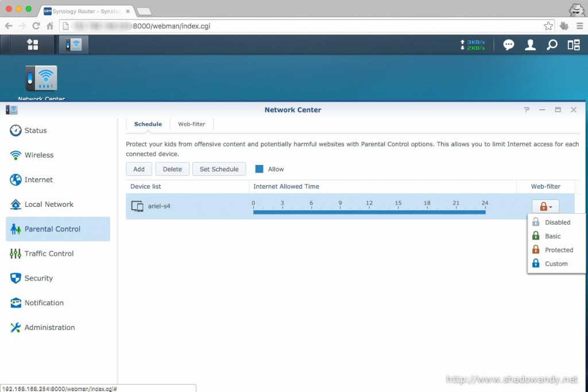Open the Main Menu grid icon
The image size is (588, 392).
(32, 45)
